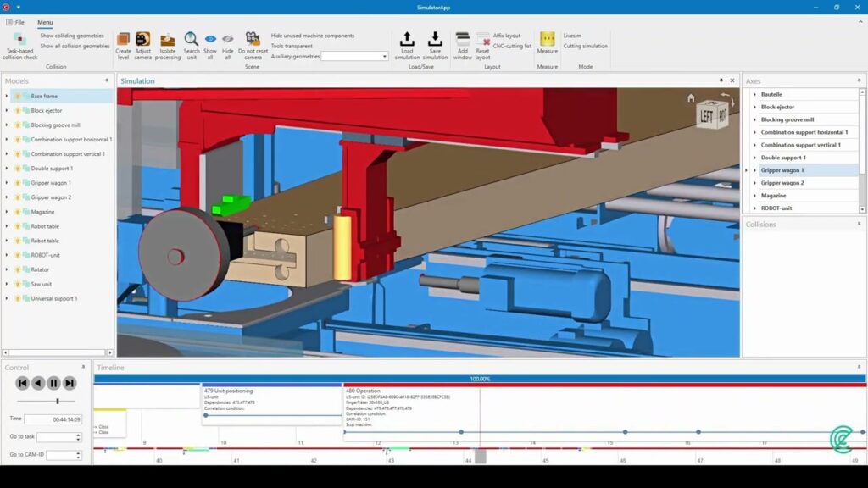Expand Gripper wagon 1 in Axes panel
The image size is (868, 488).
pos(754,170)
